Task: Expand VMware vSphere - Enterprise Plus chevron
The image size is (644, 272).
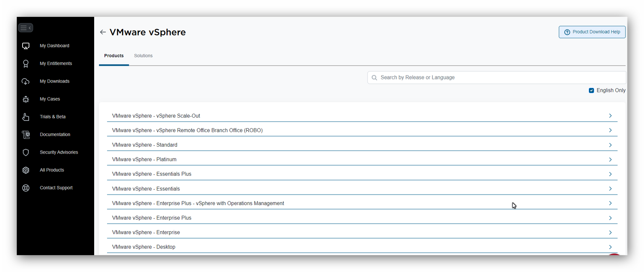Action: 610,218
